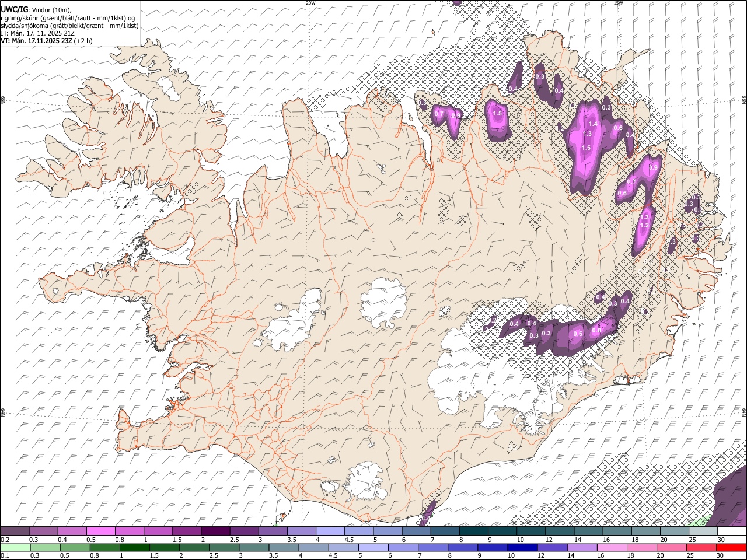747x560 pixels.
Task: Click the '1.2' snowfall value on the map
Action: click(644, 225)
